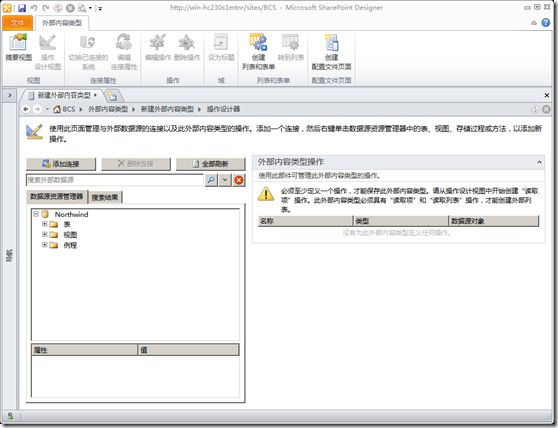Open the new blank tab icon
The image size is (558, 428).
pyautogui.click(x=112, y=95)
